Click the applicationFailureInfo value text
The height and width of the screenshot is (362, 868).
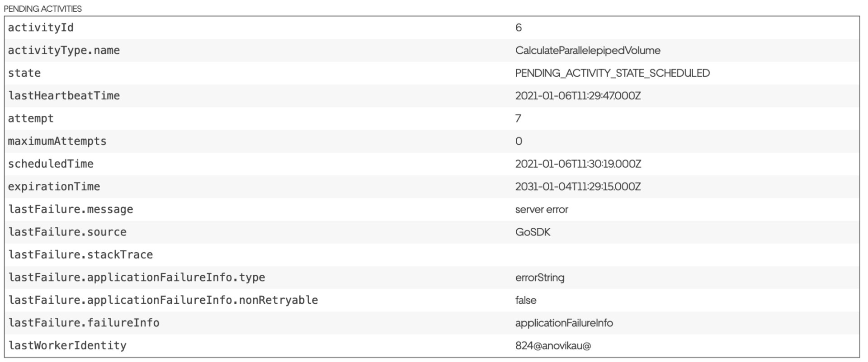click(x=564, y=323)
